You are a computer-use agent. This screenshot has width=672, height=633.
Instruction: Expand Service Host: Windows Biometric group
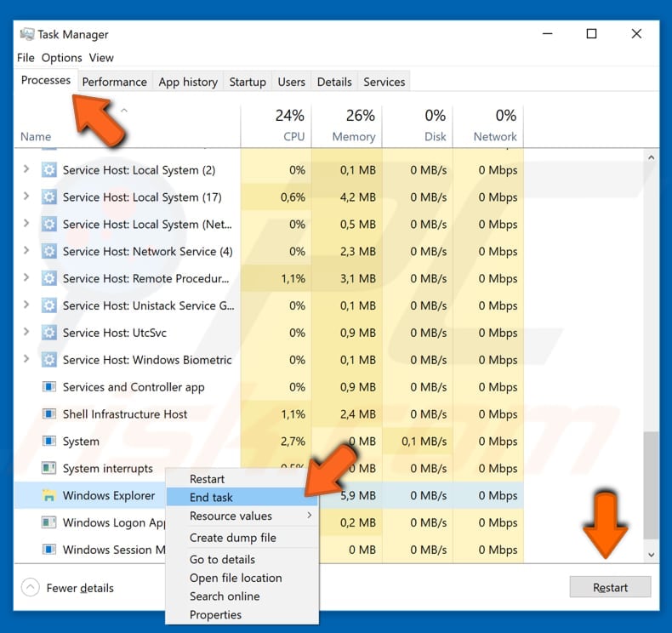pyautogui.click(x=26, y=359)
